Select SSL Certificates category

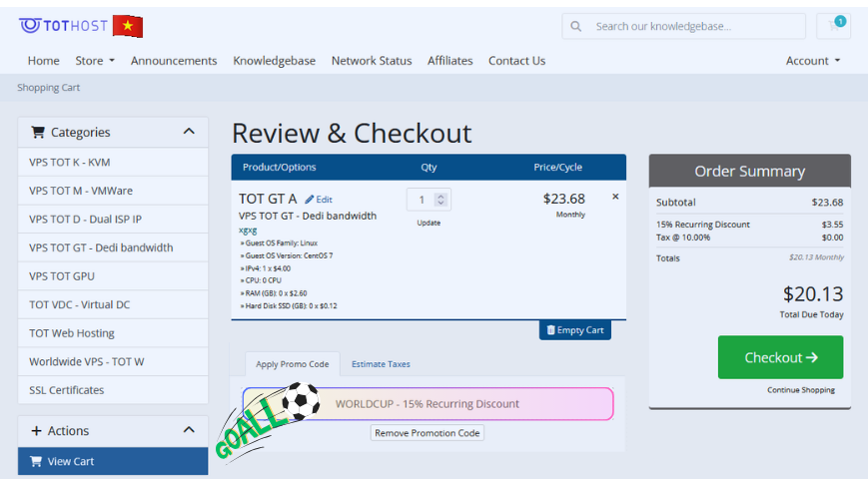click(113, 390)
